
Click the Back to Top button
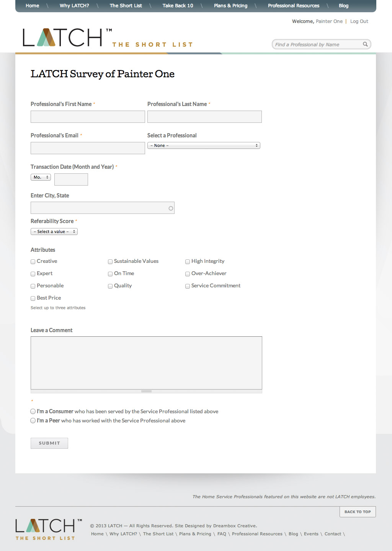click(358, 512)
